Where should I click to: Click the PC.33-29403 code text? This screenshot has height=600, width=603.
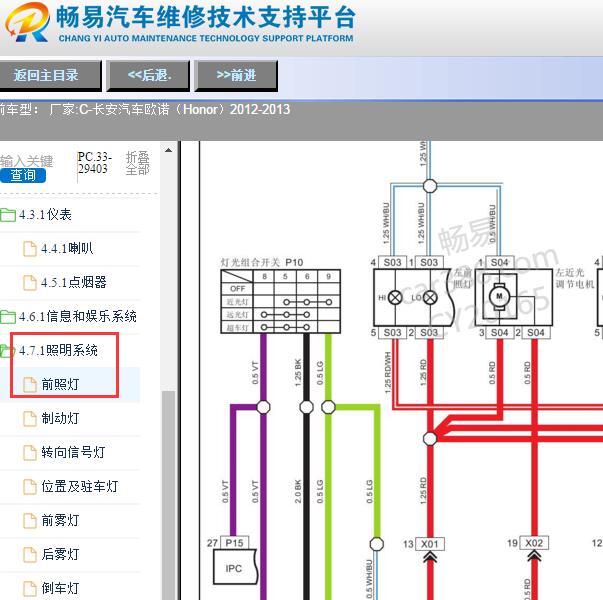(94, 163)
